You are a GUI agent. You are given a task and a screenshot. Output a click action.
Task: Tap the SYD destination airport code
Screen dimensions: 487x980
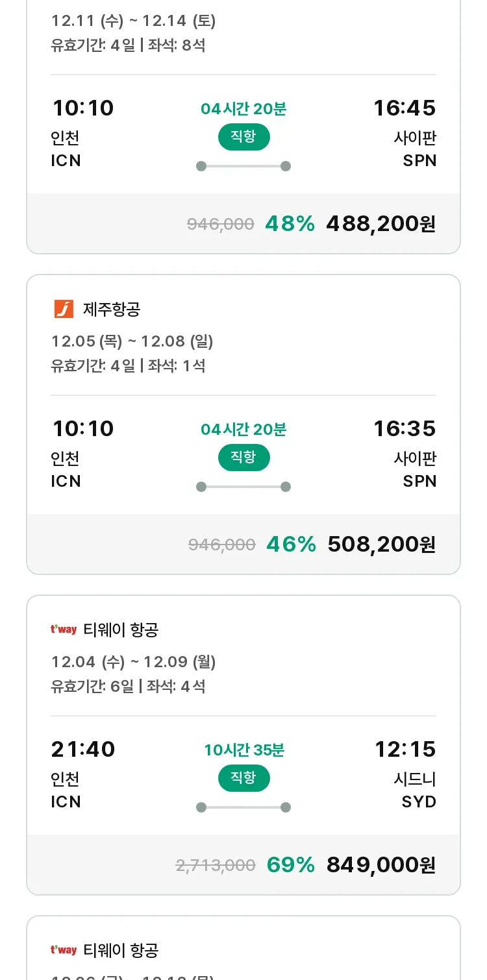click(419, 802)
